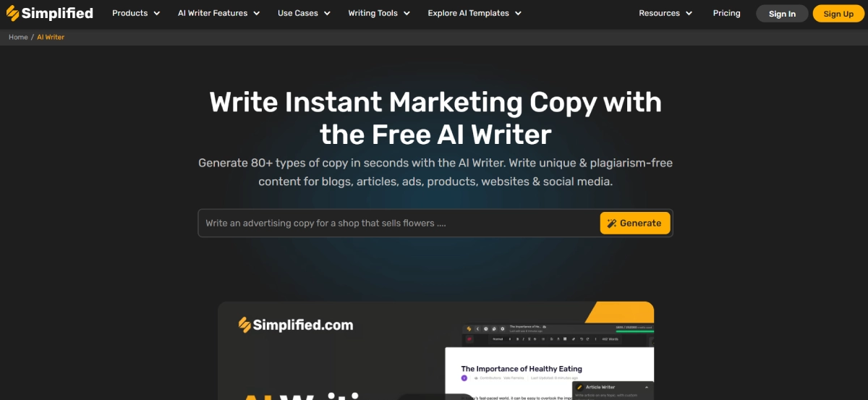
Task: Click the Article Writer pencil icon
Action: click(579, 387)
